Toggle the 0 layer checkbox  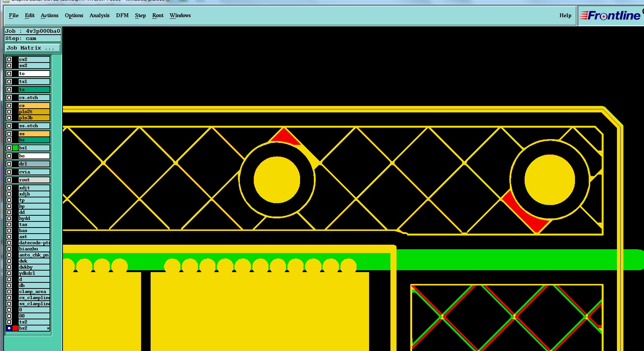(x=9, y=310)
